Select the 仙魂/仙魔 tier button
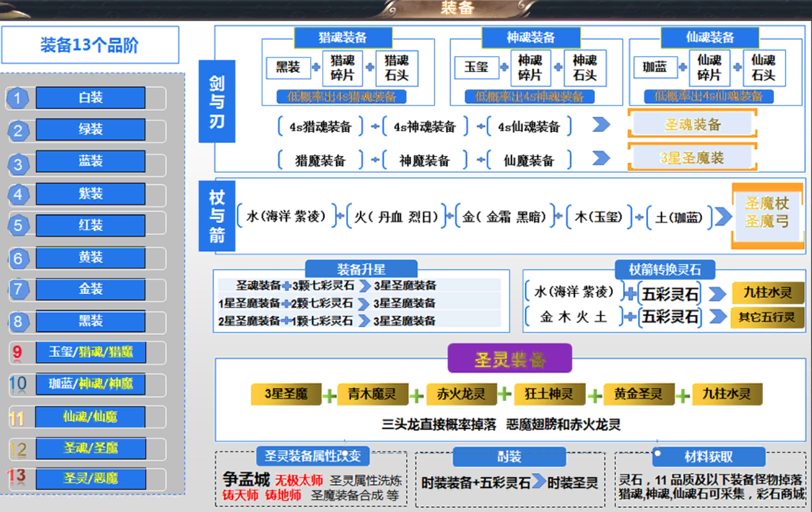The width and height of the screenshot is (812, 512). tap(90, 417)
